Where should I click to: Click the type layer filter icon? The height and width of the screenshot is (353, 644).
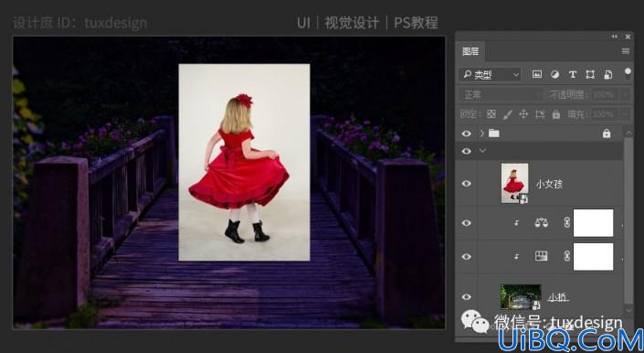point(573,74)
